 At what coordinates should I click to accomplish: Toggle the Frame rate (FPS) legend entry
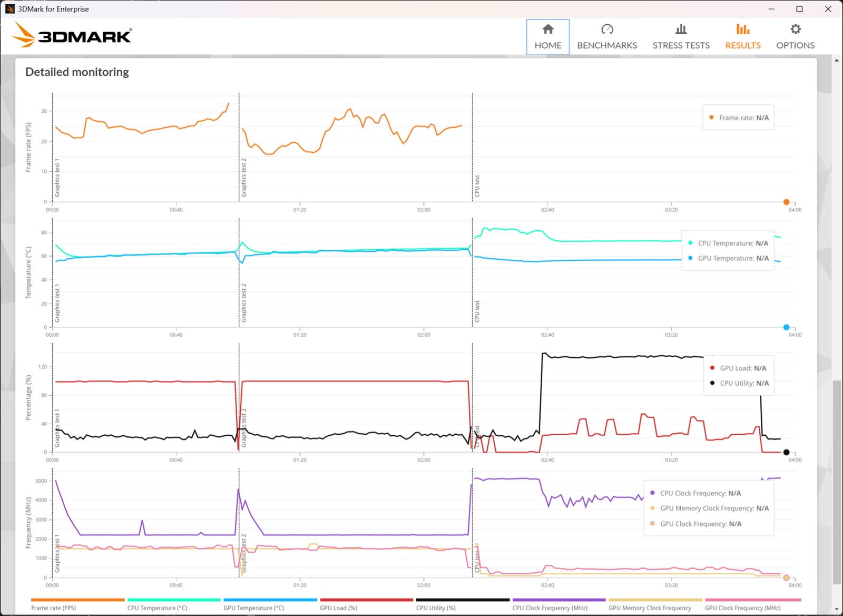coord(77,604)
